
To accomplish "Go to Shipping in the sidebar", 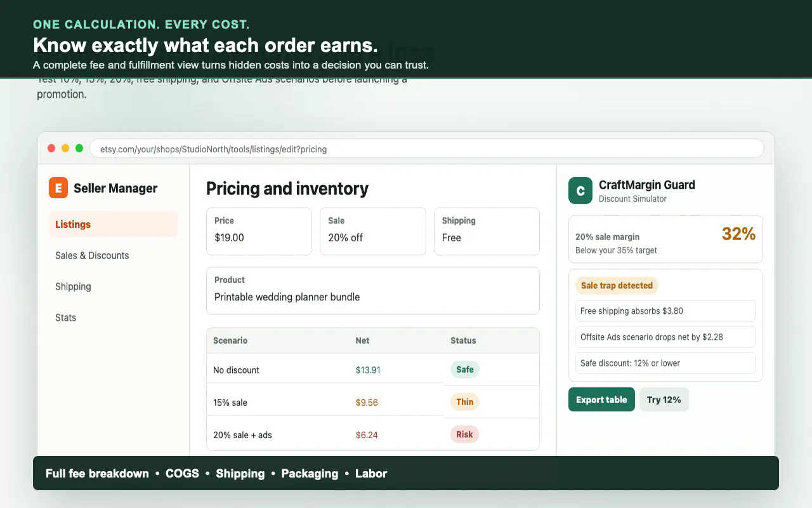I will [x=113, y=286].
